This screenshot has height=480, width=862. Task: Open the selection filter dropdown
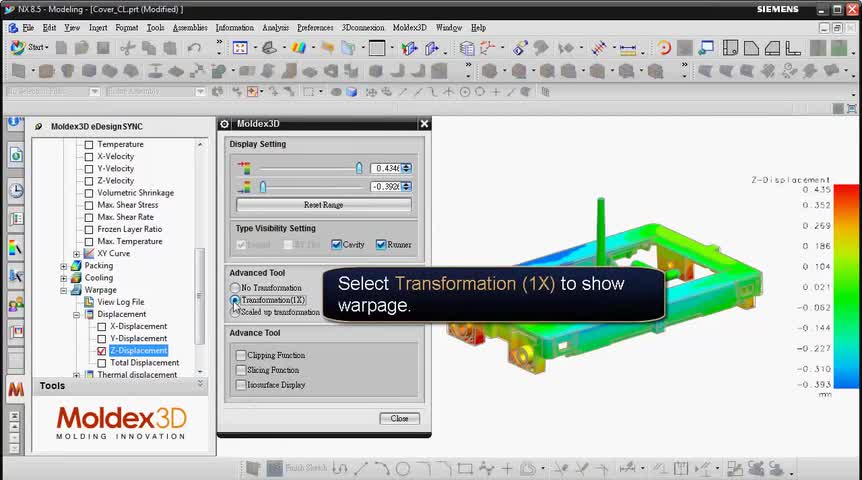pyautogui.click(x=95, y=92)
